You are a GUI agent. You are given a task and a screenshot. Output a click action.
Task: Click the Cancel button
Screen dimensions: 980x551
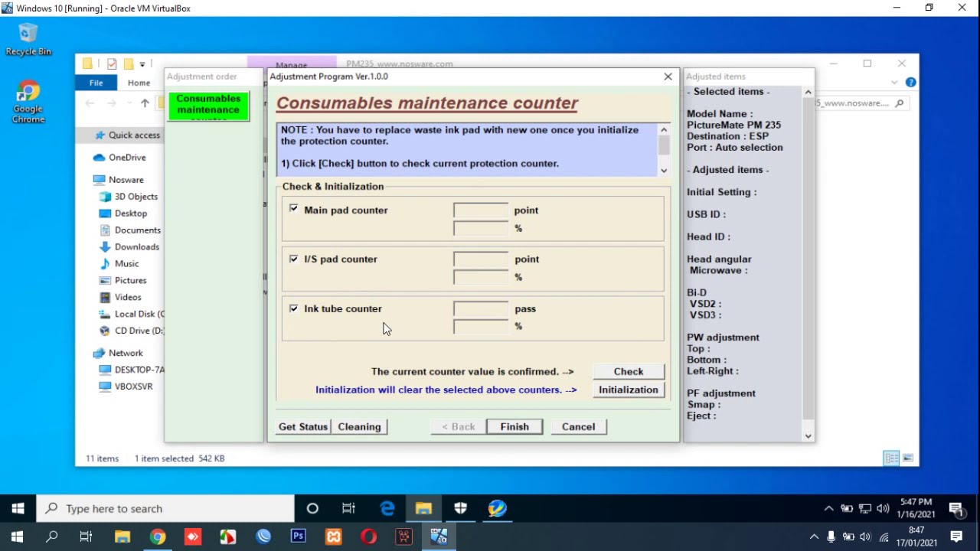click(x=578, y=426)
